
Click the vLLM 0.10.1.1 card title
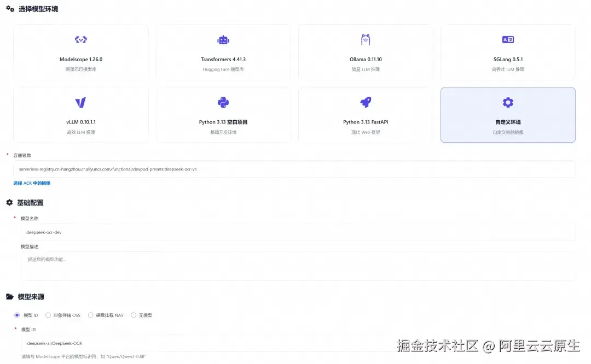point(80,122)
